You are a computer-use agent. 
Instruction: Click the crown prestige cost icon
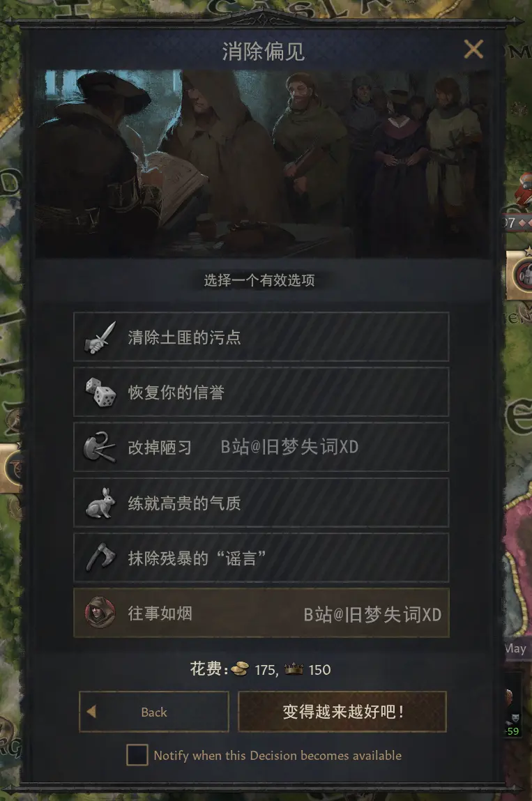[x=294, y=669]
